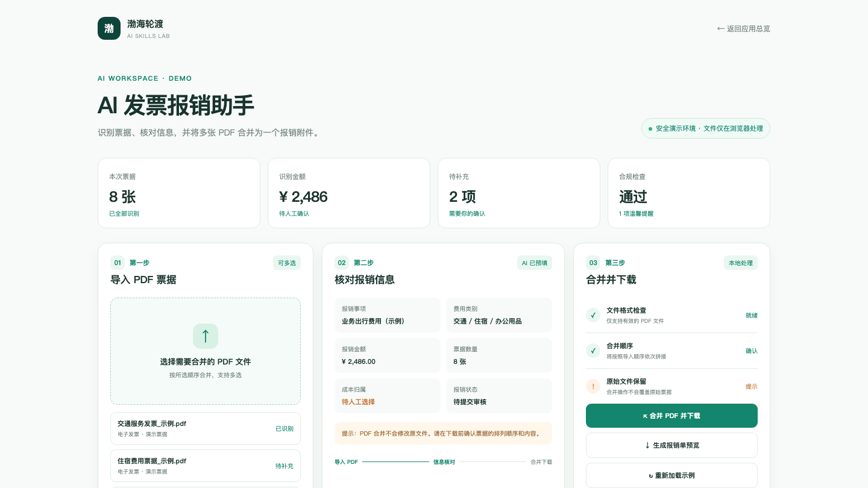Click the 本次票据 8 张 card

click(179, 193)
